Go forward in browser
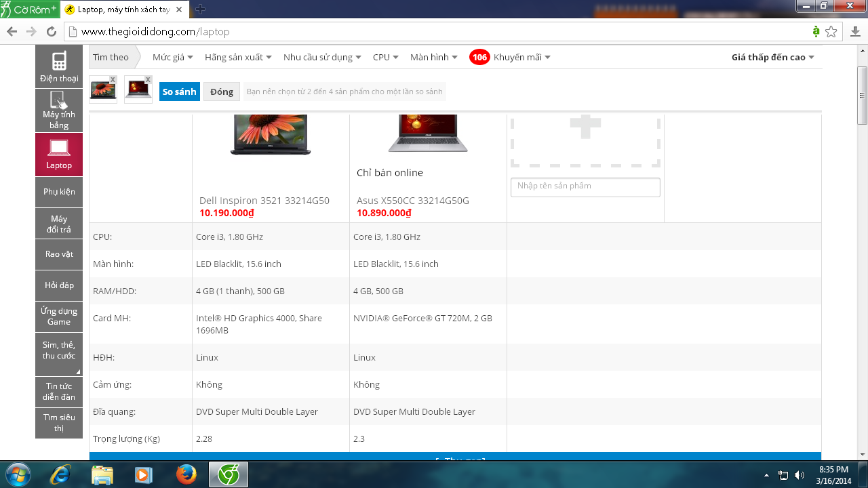868x488 pixels. pyautogui.click(x=31, y=32)
